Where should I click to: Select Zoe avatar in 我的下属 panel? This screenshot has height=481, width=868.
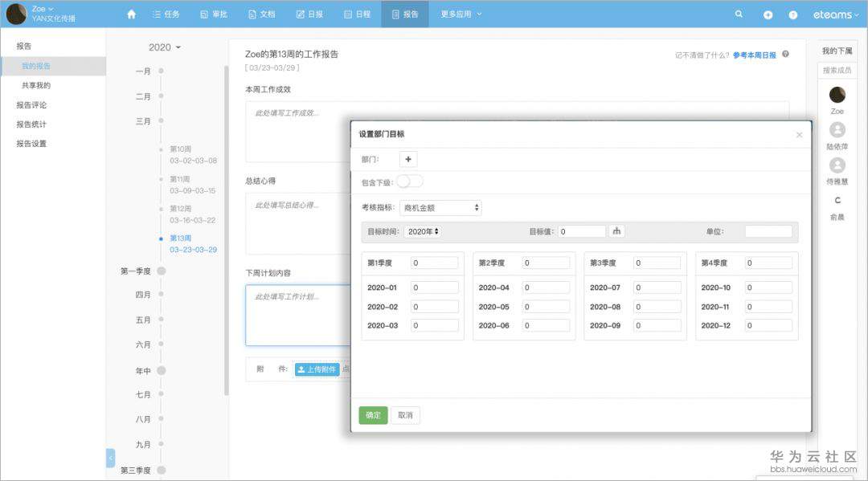click(837, 95)
